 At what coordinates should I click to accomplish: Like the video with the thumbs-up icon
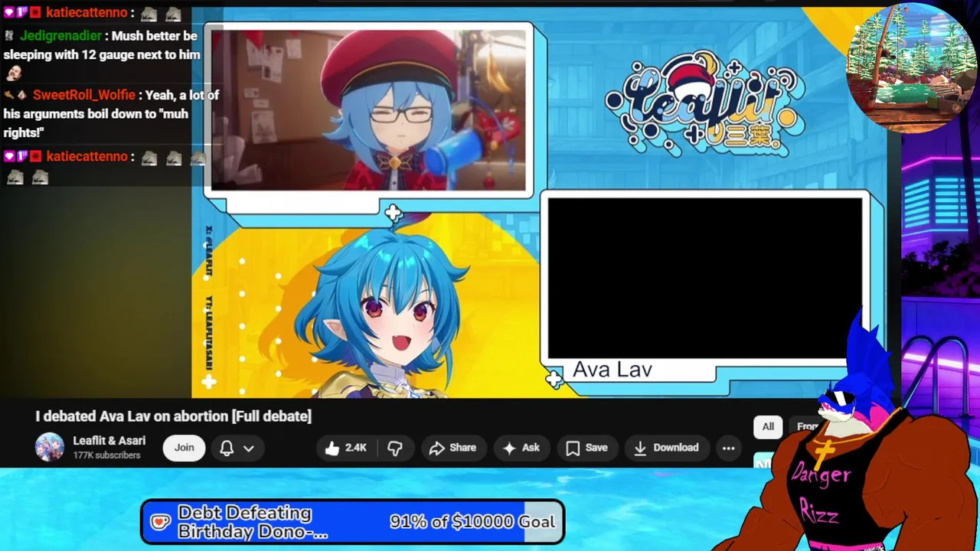click(x=346, y=448)
